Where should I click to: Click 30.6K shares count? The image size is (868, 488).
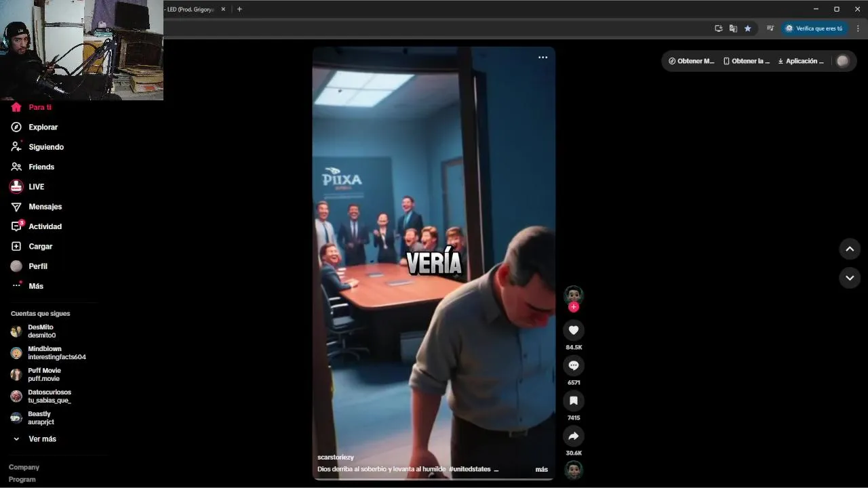574,453
